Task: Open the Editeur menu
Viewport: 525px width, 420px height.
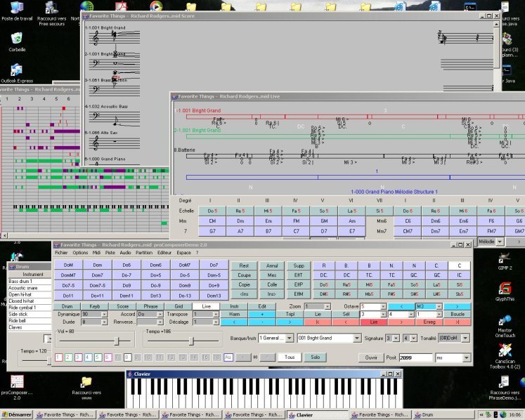Action: tap(164, 253)
